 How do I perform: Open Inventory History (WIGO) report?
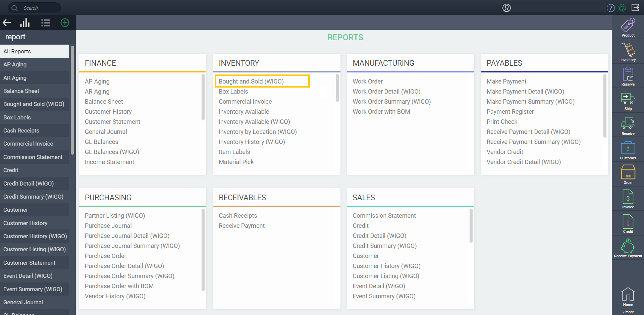click(x=252, y=142)
